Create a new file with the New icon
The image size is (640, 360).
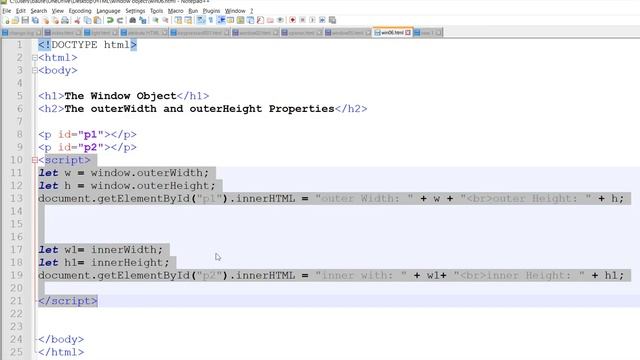pyautogui.click(x=6, y=20)
